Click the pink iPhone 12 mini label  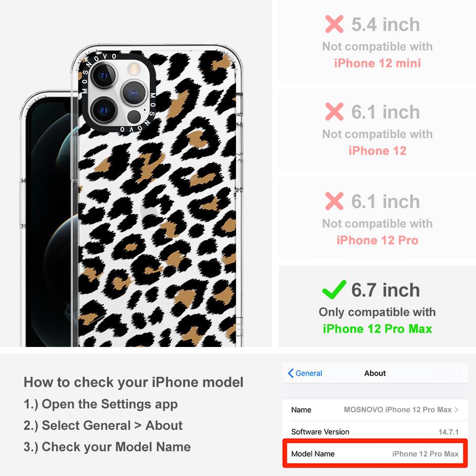(x=377, y=63)
